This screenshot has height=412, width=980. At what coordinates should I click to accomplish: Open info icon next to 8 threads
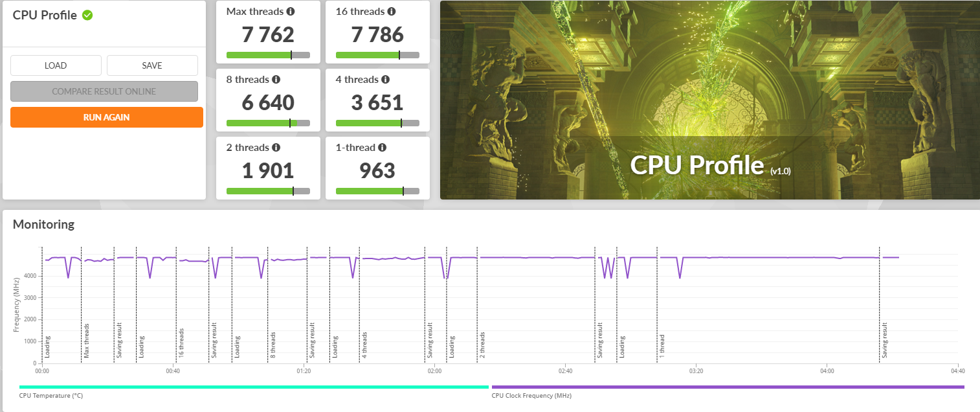pos(276,80)
